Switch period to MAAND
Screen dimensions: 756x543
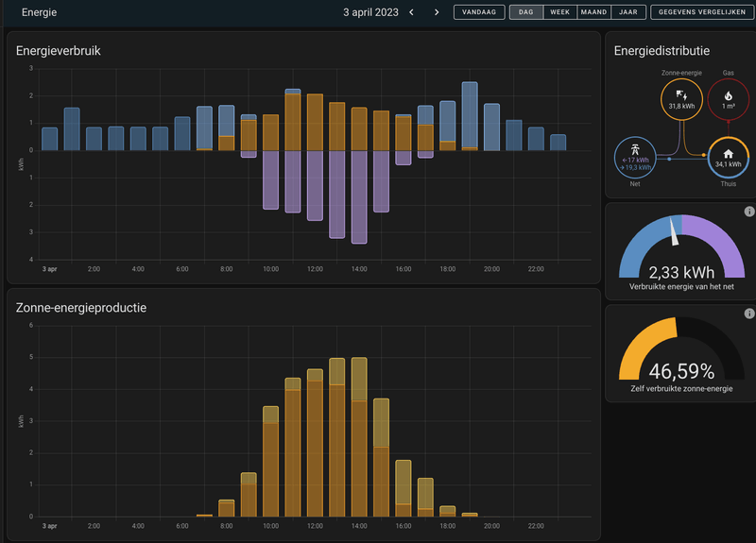pyautogui.click(x=594, y=12)
